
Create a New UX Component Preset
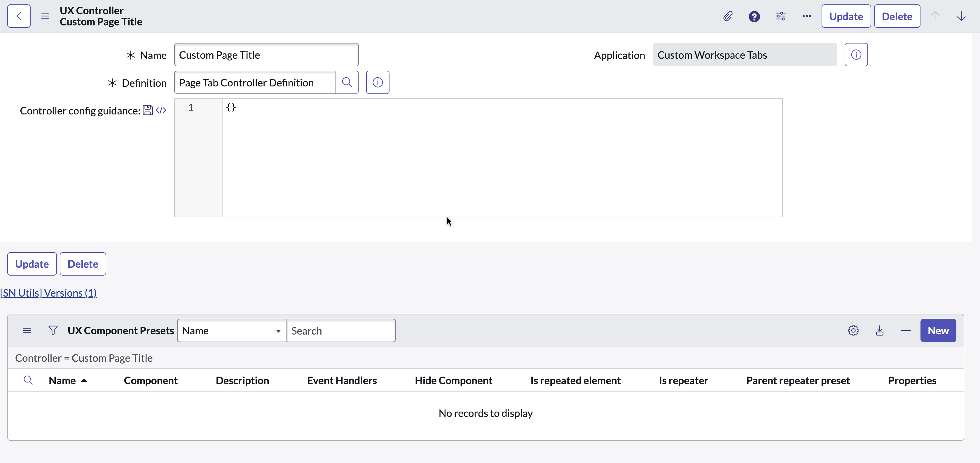pyautogui.click(x=938, y=330)
